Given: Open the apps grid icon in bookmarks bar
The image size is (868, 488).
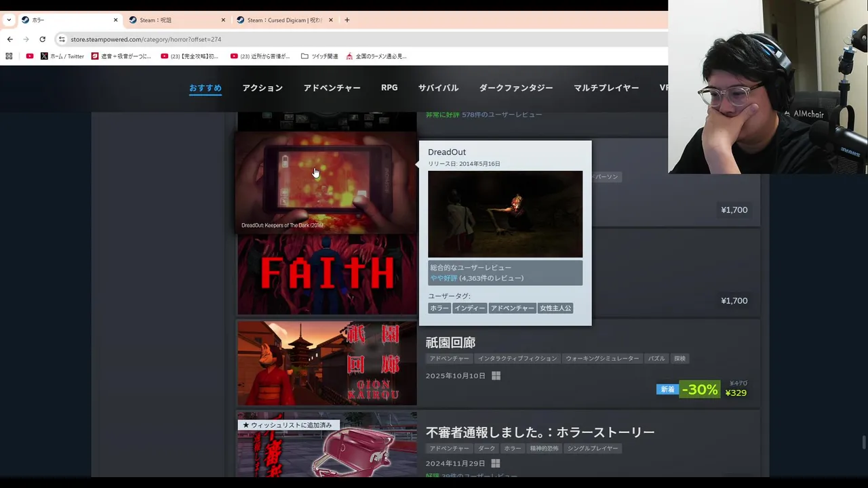Looking at the screenshot, I should click(9, 56).
